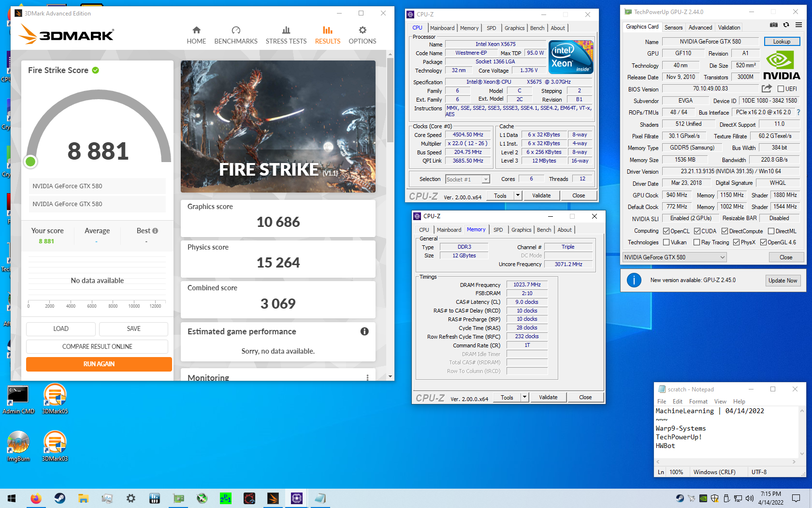Click the Bus Interface question mark in GPU-Z
Viewport: 812px width, 508px height.
(x=798, y=112)
